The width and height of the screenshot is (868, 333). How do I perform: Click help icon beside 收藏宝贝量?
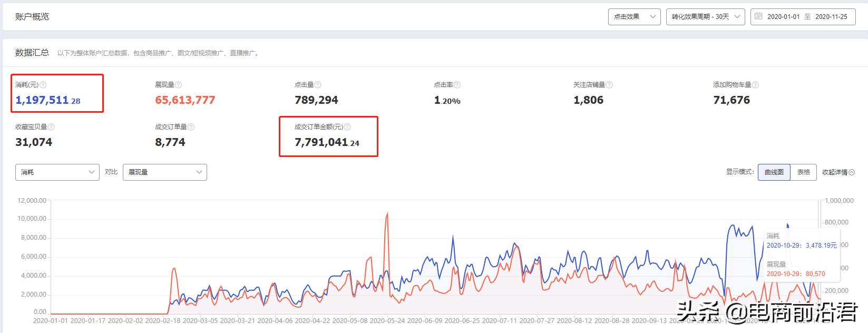(x=51, y=127)
